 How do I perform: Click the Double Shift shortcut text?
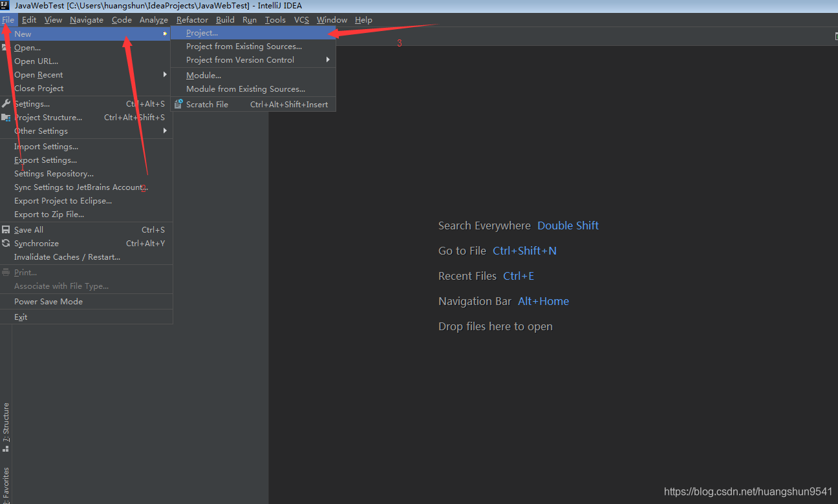568,226
